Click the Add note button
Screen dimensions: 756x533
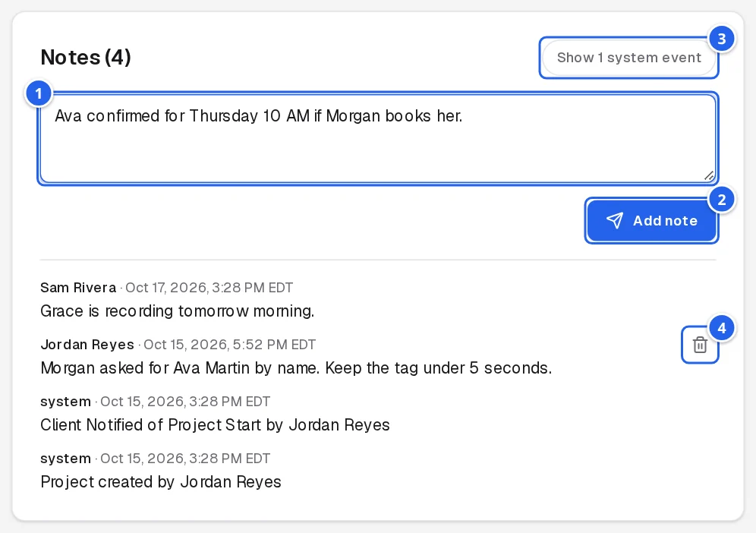651,220
